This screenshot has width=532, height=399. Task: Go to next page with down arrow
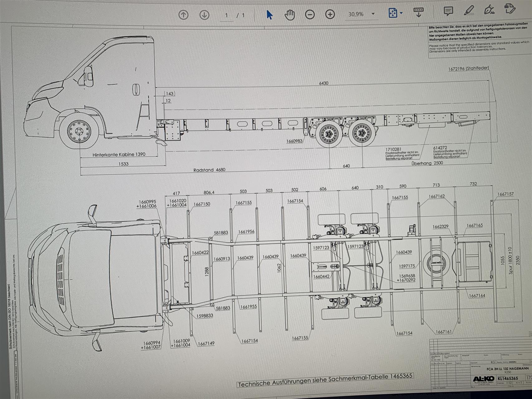pyautogui.click(x=204, y=15)
